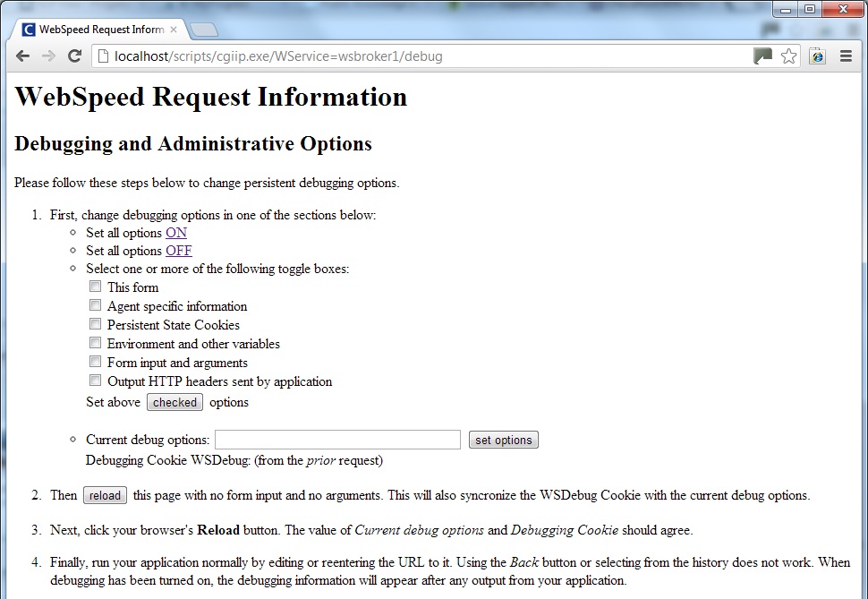868x599 pixels.
Task: Turn all options OFF using the link
Action: pos(178,251)
